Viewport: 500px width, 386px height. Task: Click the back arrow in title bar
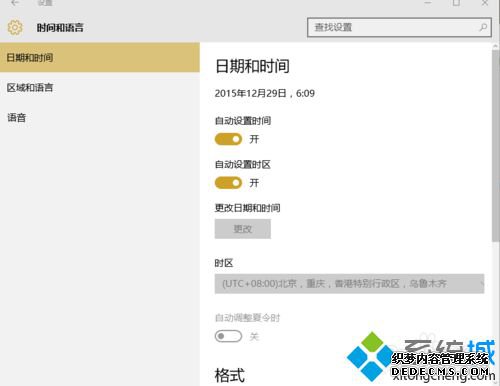point(15,3)
